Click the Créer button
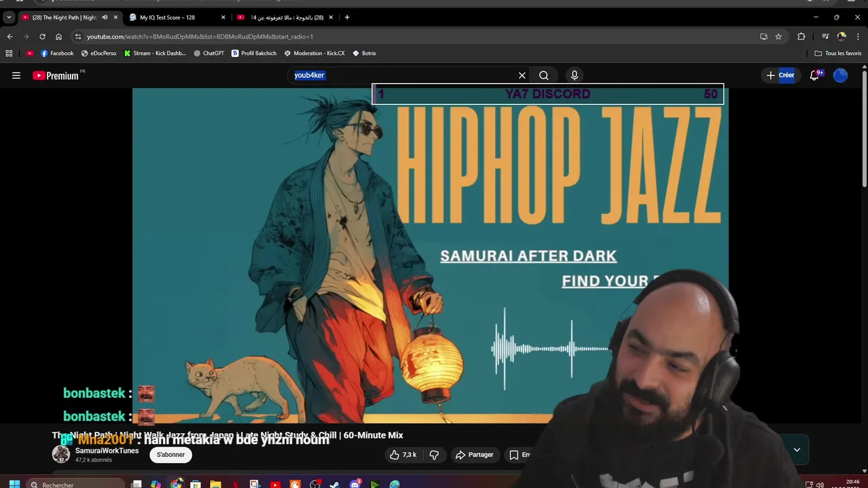This screenshot has width=868, height=488. click(781, 75)
